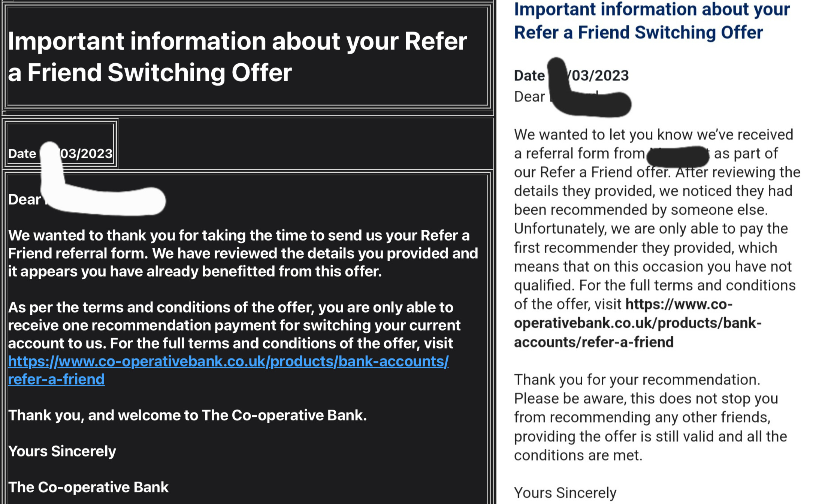Click 'Yours Sincerely' in the dark email
Image resolution: width=819 pixels, height=504 pixels.
[x=62, y=451]
